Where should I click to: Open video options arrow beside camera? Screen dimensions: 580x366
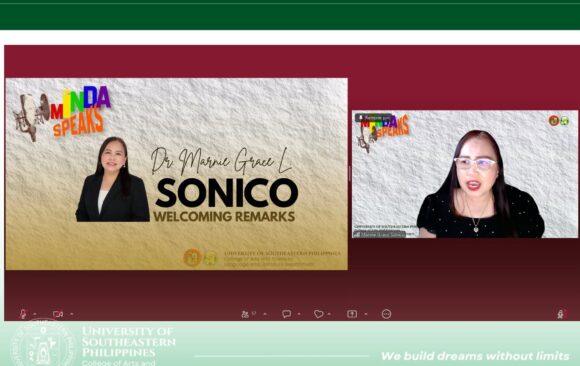click(x=72, y=314)
